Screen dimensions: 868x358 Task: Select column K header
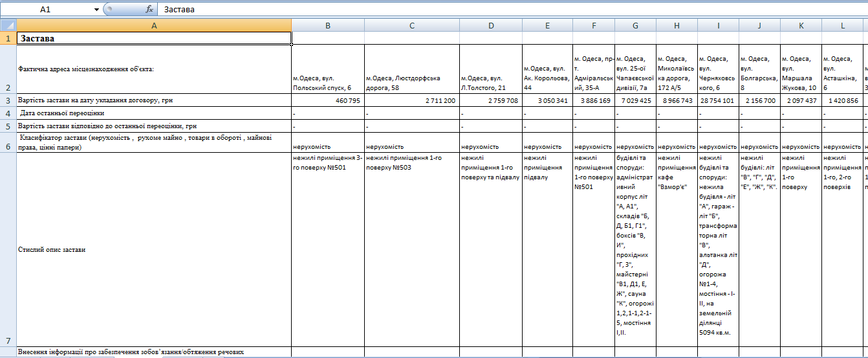pos(801,25)
